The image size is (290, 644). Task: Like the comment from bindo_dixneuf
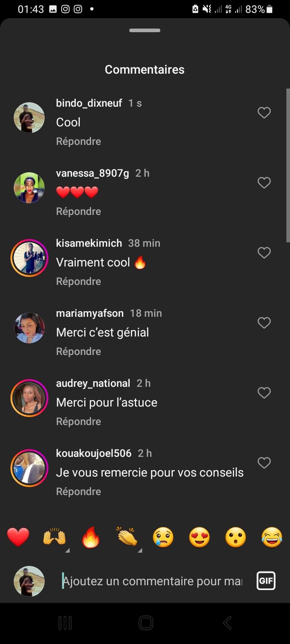click(x=264, y=113)
